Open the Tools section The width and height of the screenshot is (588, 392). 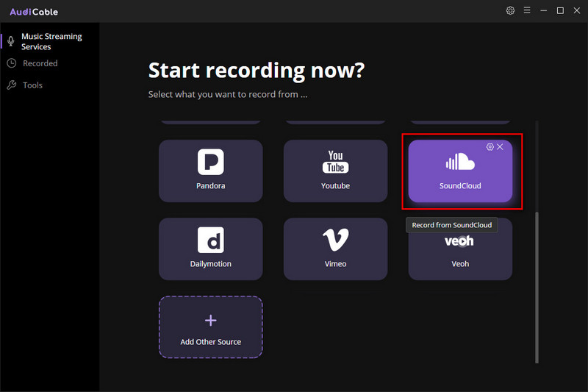[32, 85]
